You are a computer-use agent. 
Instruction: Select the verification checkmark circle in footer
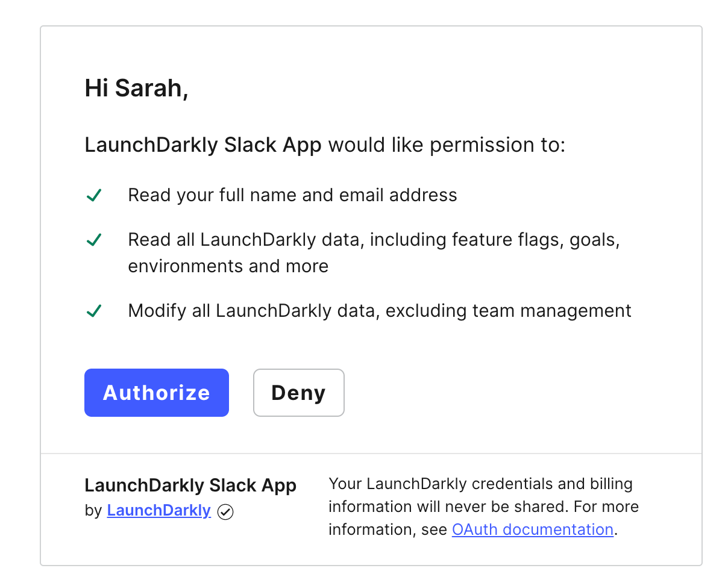tap(225, 512)
